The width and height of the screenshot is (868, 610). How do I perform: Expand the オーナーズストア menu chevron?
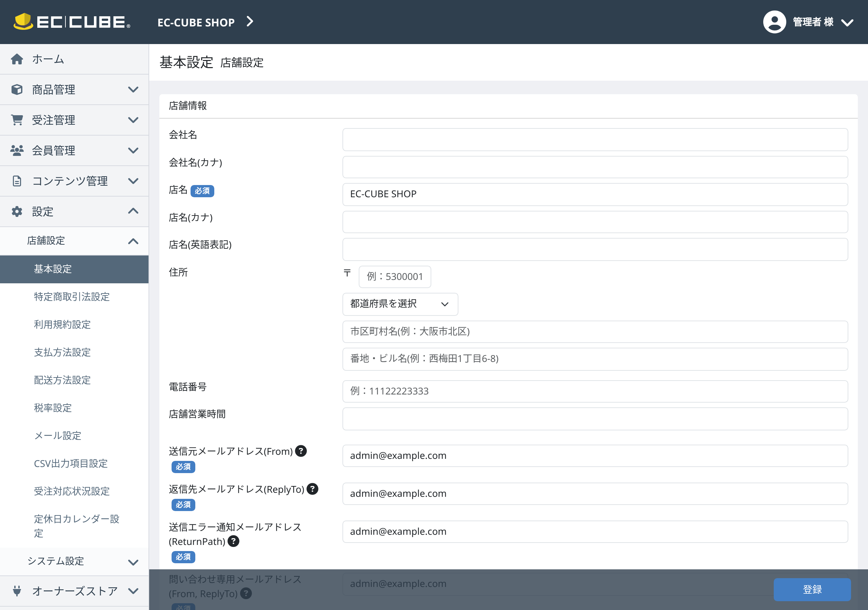[x=133, y=591]
